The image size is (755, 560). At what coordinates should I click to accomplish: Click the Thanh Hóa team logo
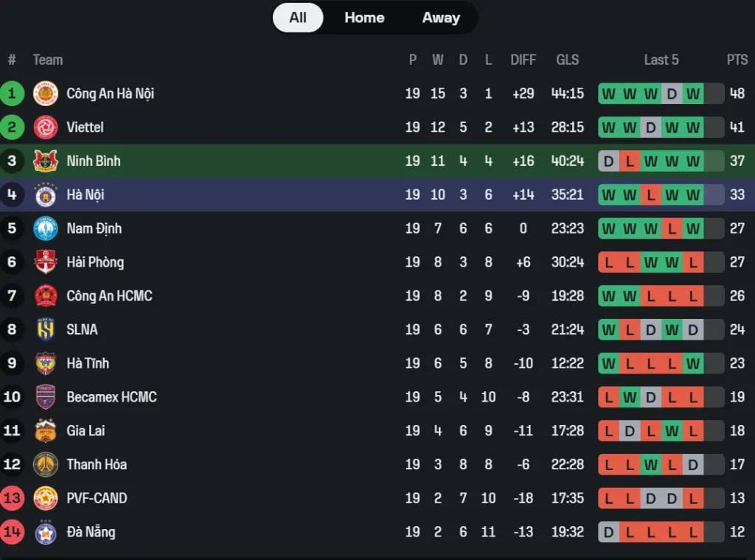46,464
